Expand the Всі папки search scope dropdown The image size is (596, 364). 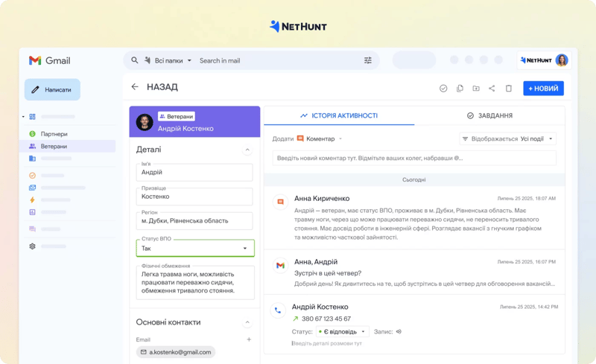173,60
